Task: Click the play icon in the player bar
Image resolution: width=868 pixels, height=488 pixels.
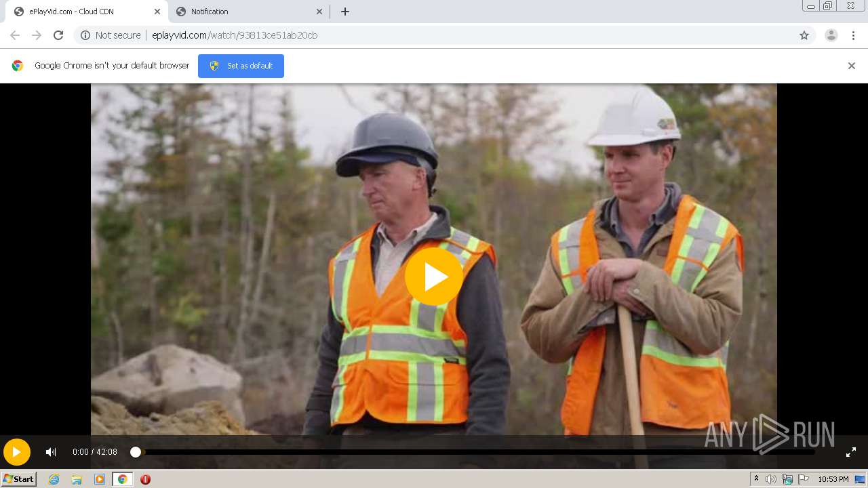Action: point(17,452)
